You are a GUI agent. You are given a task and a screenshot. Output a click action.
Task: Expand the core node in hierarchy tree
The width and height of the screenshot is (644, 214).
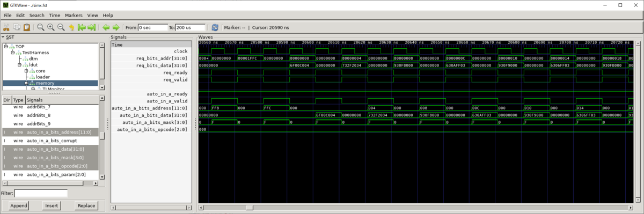pyautogui.click(x=26, y=71)
